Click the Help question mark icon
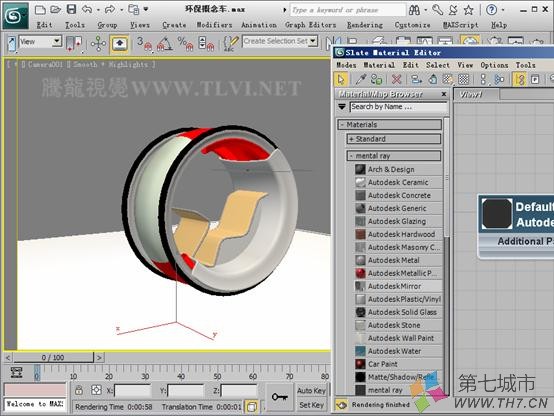The height and width of the screenshot is (416, 554). click(x=491, y=10)
